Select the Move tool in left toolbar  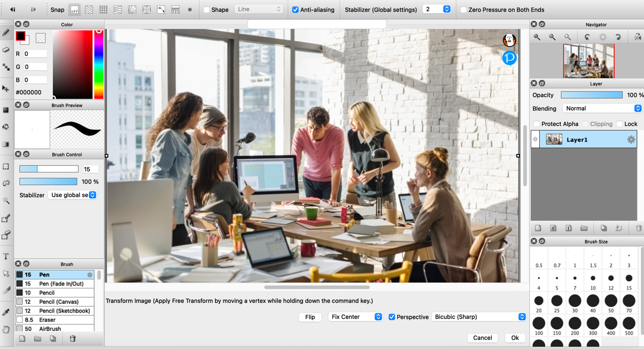6,89
